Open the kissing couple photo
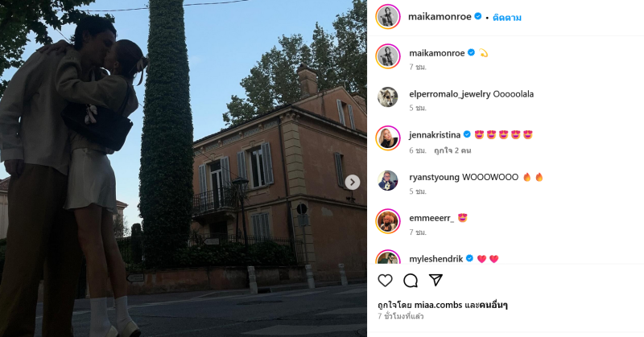The width and height of the screenshot is (644, 337). click(184, 168)
